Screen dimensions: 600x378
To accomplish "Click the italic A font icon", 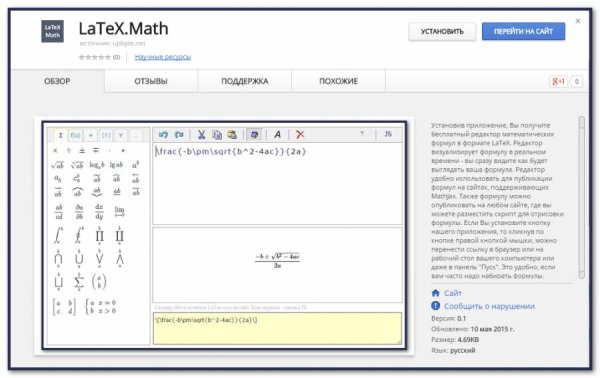I will pyautogui.click(x=278, y=134).
